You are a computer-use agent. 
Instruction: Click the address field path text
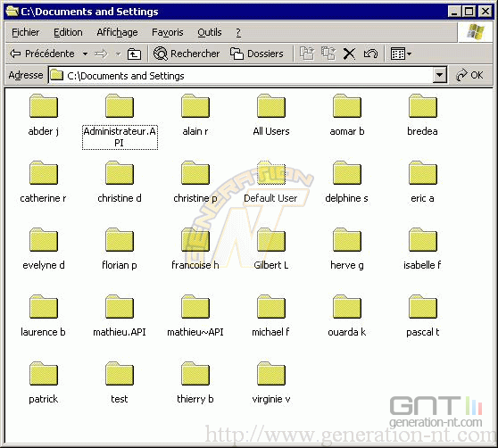[x=126, y=76]
